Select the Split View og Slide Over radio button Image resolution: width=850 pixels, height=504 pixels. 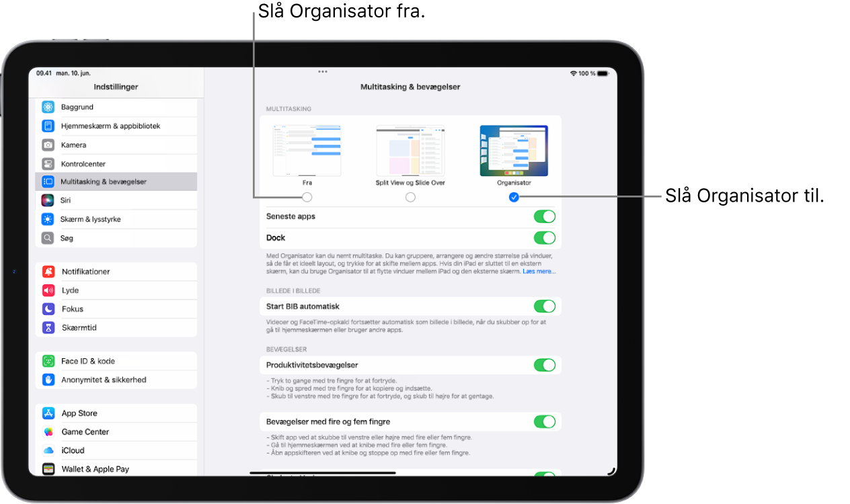coord(410,198)
